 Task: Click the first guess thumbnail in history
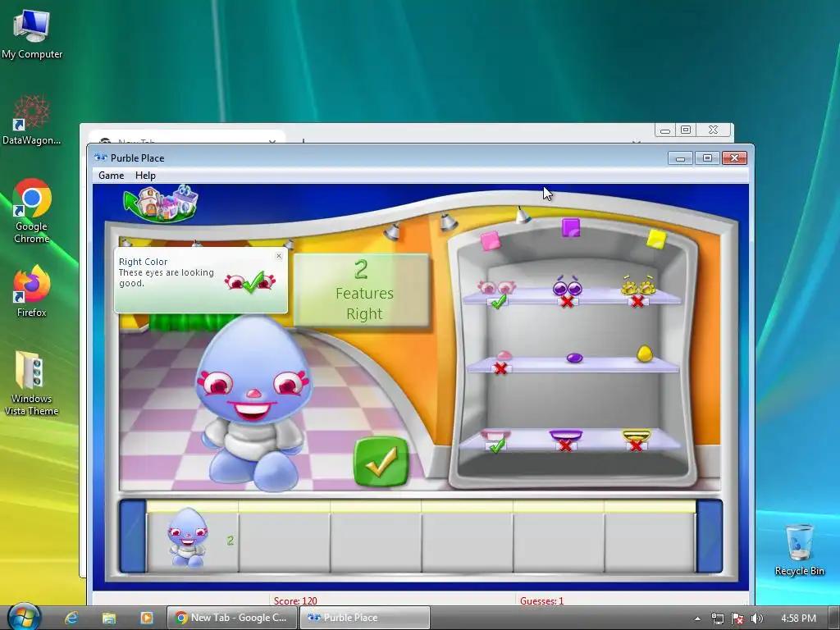187,537
